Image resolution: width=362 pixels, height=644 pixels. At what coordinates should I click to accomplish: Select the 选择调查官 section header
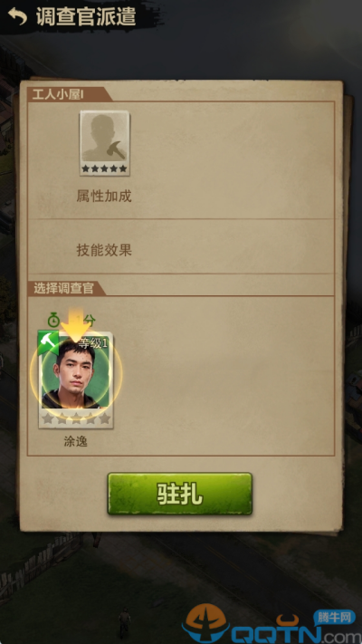pos(63,289)
